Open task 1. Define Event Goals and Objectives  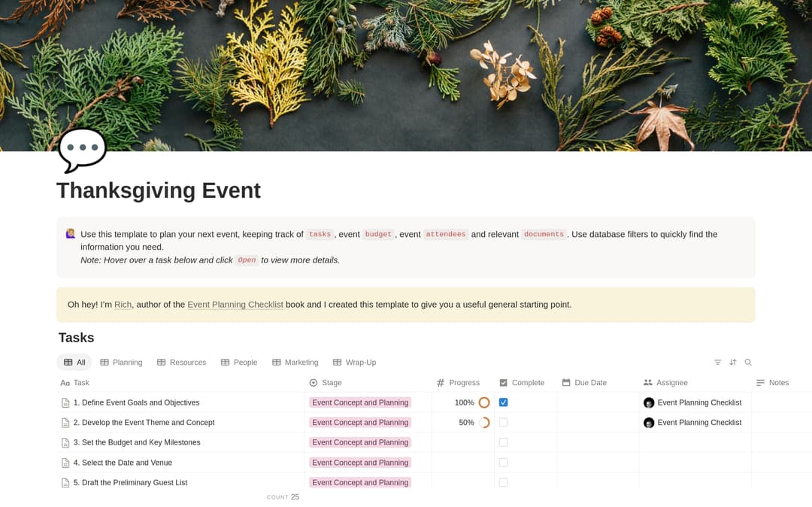pyautogui.click(x=136, y=402)
